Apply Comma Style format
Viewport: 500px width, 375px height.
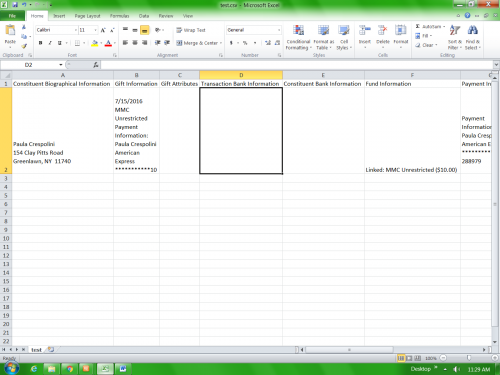[255, 43]
